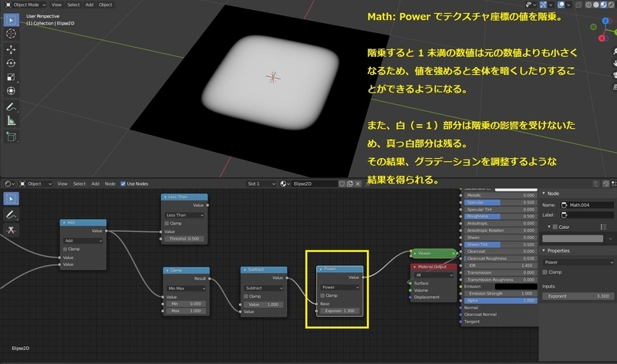Image resolution: width=617 pixels, height=364 pixels.
Task: Switch to material preview shading
Action: 604,5
